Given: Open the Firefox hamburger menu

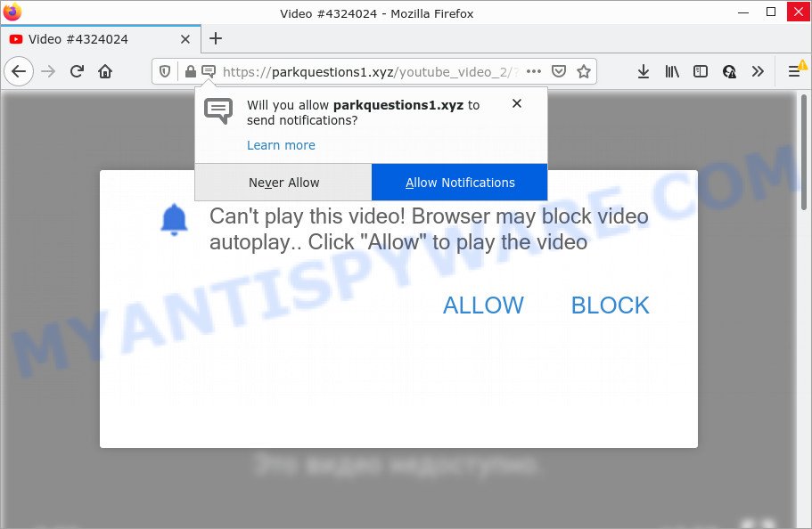Looking at the screenshot, I should (794, 71).
